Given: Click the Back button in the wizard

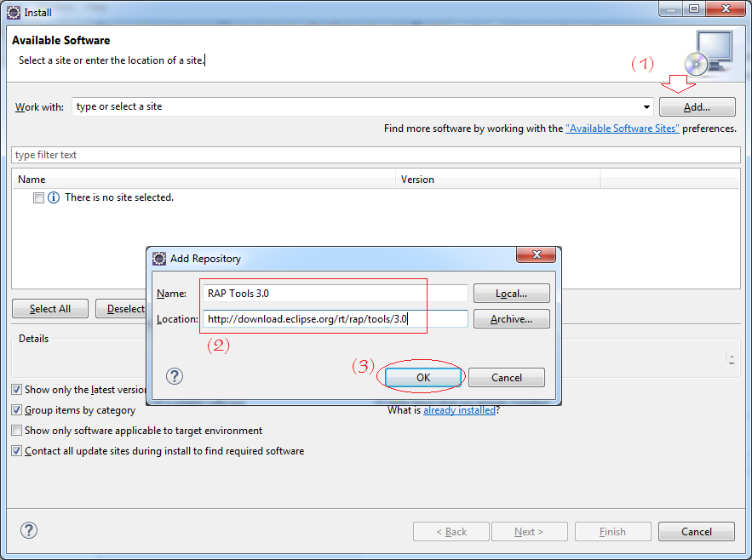Looking at the screenshot, I should tap(451, 532).
